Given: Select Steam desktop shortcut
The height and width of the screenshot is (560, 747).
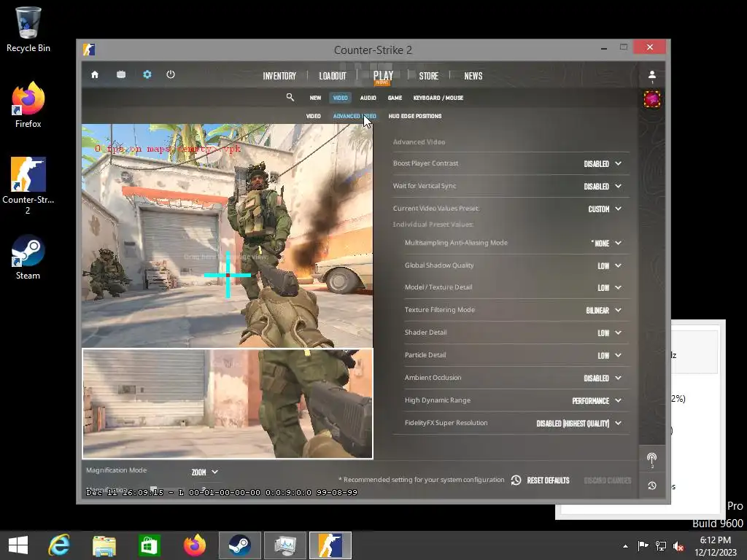Looking at the screenshot, I should [28, 257].
